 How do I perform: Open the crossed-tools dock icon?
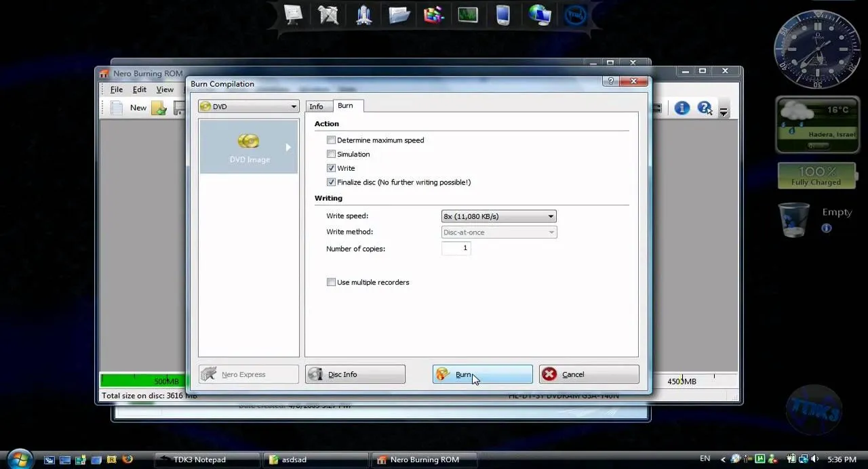(328, 14)
